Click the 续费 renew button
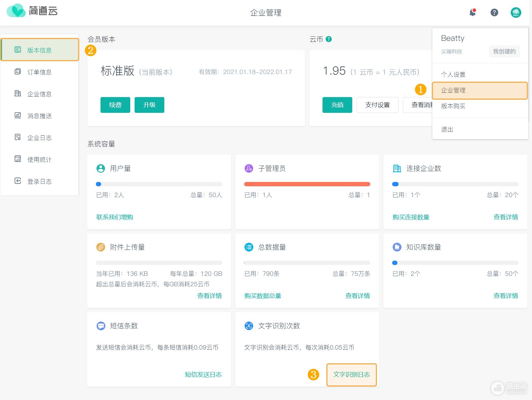The height and width of the screenshot is (400, 532). (x=115, y=105)
